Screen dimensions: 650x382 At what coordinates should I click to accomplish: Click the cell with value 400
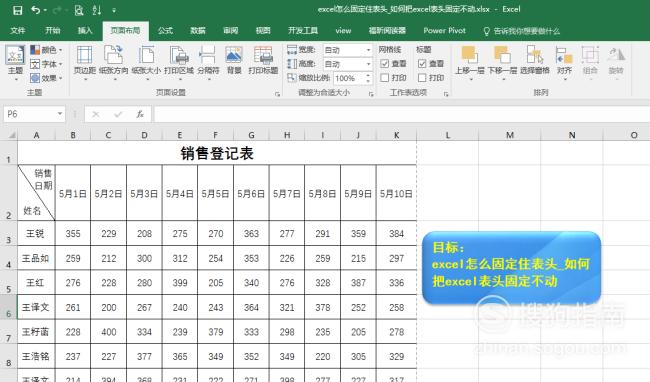[109, 331]
